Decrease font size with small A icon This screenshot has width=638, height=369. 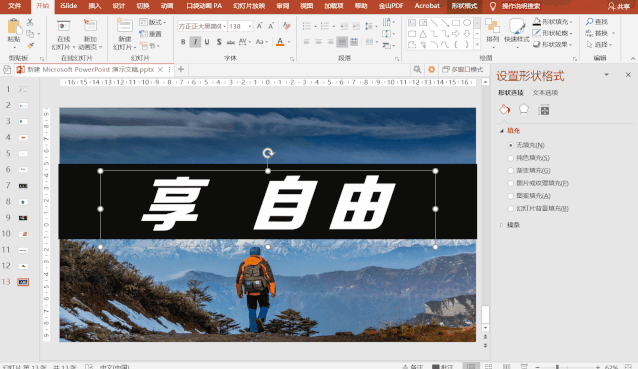coord(271,26)
